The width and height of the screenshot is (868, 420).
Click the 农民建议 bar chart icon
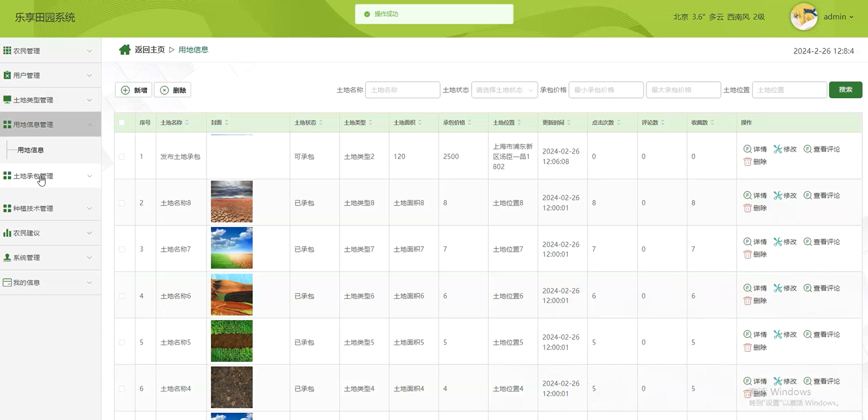(x=7, y=233)
